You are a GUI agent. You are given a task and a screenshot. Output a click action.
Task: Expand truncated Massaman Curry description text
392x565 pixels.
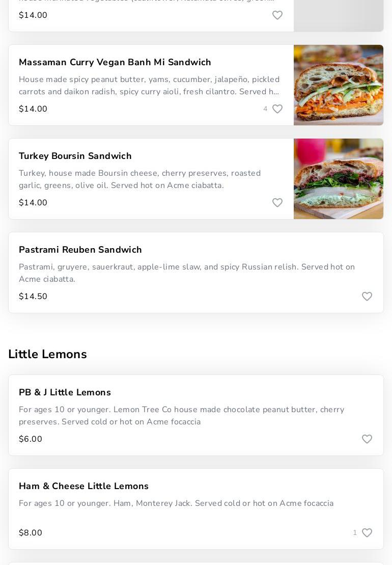[149, 86]
